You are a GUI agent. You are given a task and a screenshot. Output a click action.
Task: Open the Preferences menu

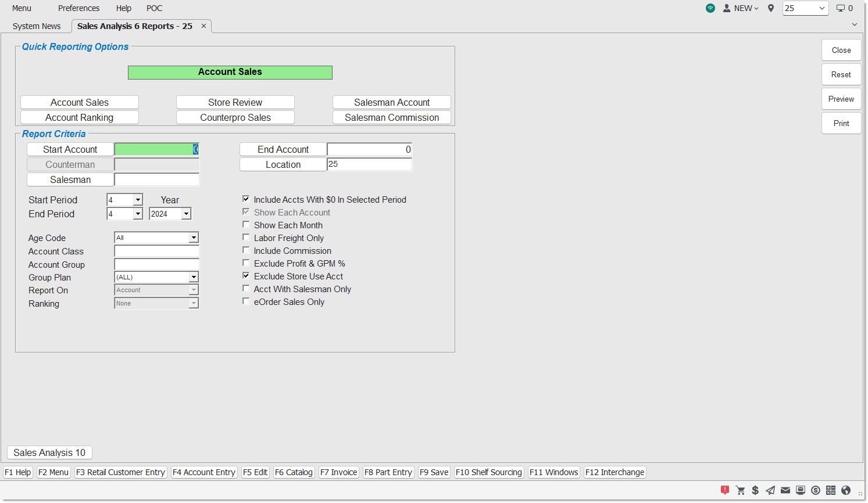[78, 8]
